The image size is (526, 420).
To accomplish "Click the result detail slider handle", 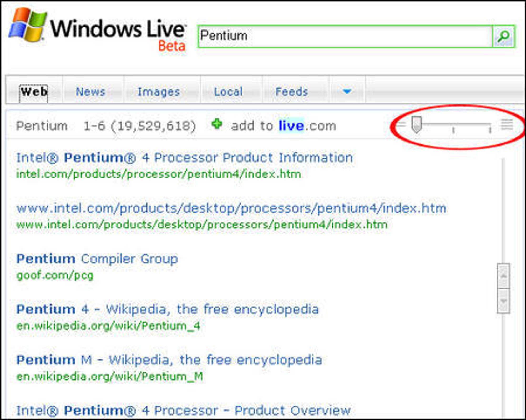I will pyautogui.click(x=417, y=124).
